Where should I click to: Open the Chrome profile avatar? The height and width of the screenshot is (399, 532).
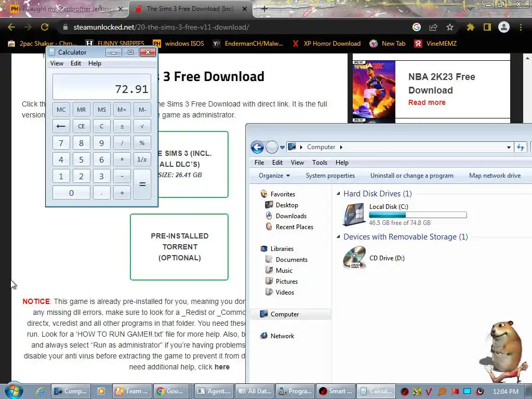504,27
